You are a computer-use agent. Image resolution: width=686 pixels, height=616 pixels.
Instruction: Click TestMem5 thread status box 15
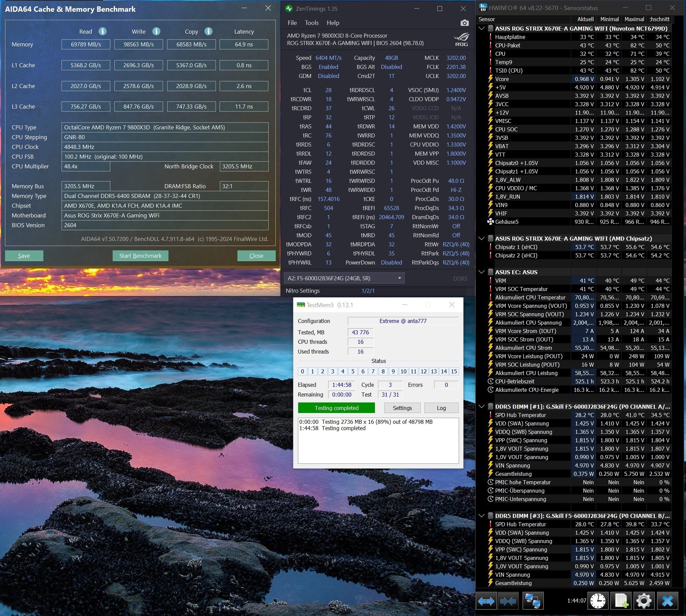click(x=454, y=371)
